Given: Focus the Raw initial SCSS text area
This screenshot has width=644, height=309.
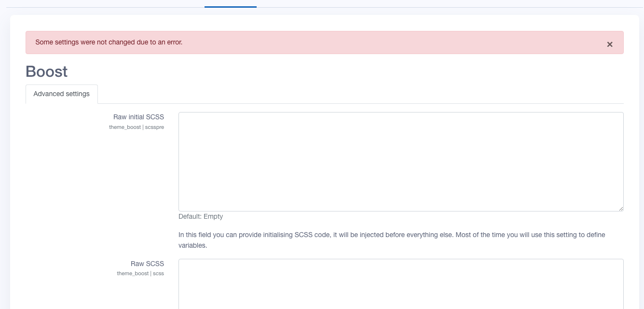Looking at the screenshot, I should 401,162.
